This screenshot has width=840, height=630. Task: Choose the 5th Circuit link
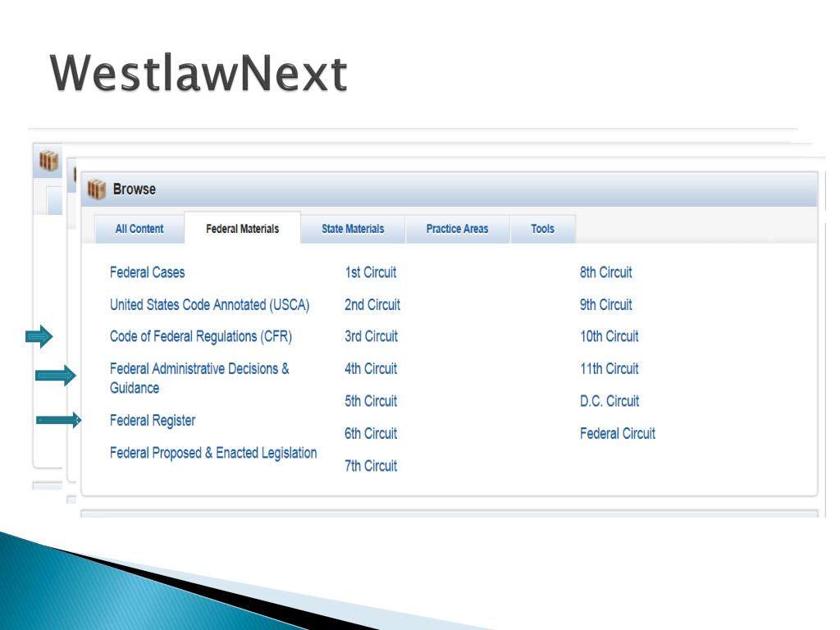pos(371,401)
